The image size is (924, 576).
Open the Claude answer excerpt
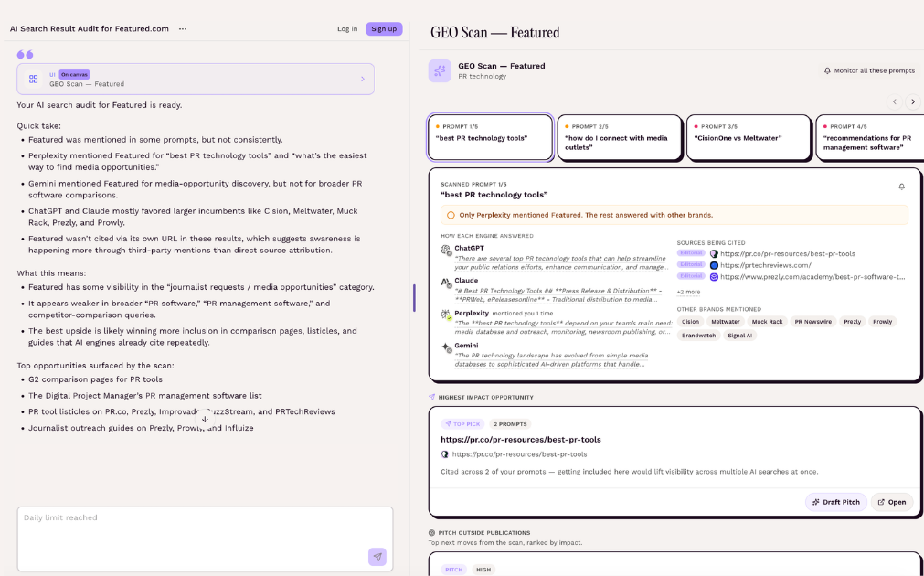[x=558, y=295]
